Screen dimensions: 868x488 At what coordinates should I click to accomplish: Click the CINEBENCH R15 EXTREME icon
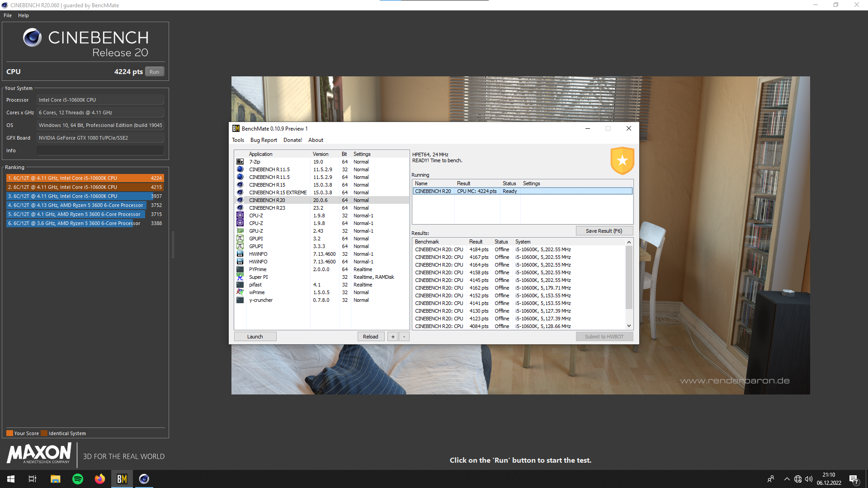coord(240,192)
